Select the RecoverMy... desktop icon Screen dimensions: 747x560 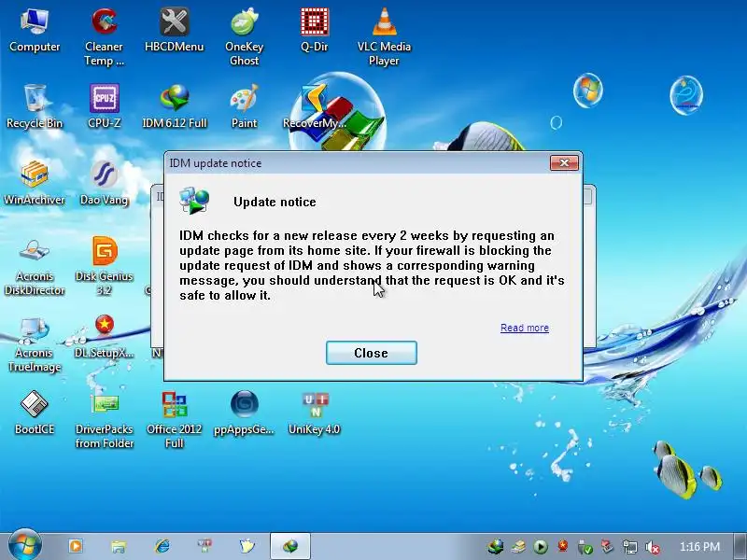[314, 106]
